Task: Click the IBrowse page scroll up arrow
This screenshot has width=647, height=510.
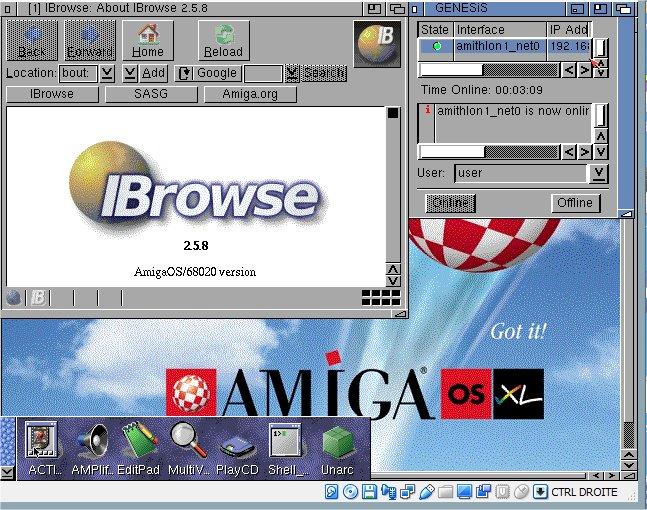Action: coord(393,269)
